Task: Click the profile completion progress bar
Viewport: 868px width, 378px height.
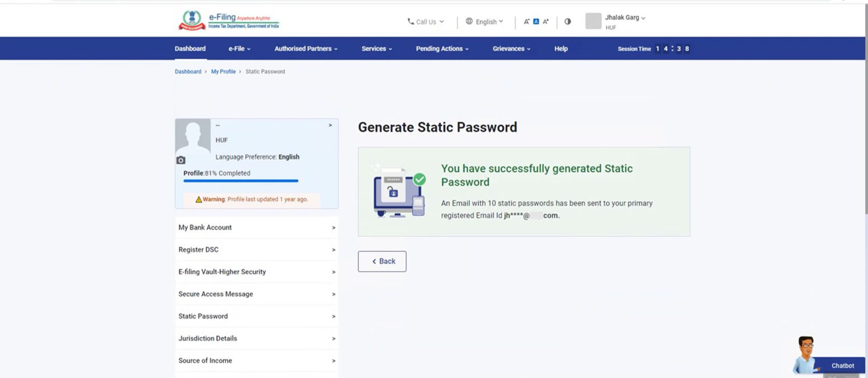Action: coord(240,181)
